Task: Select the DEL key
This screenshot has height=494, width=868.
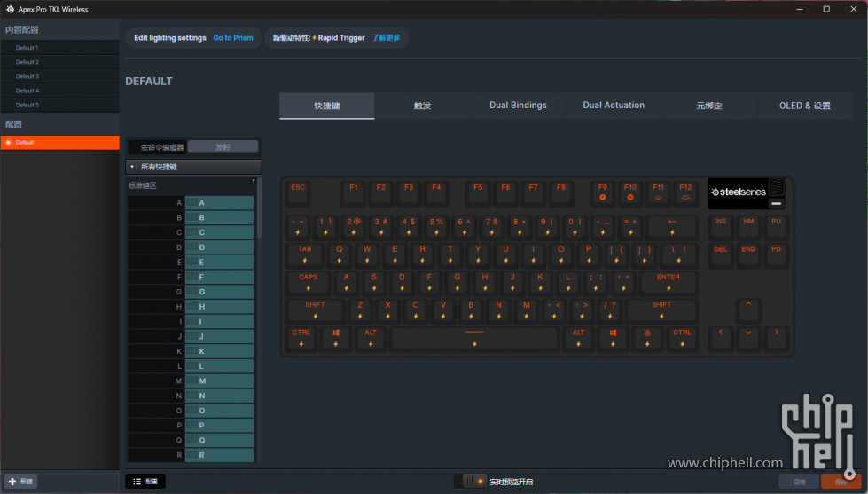Action: click(x=720, y=255)
